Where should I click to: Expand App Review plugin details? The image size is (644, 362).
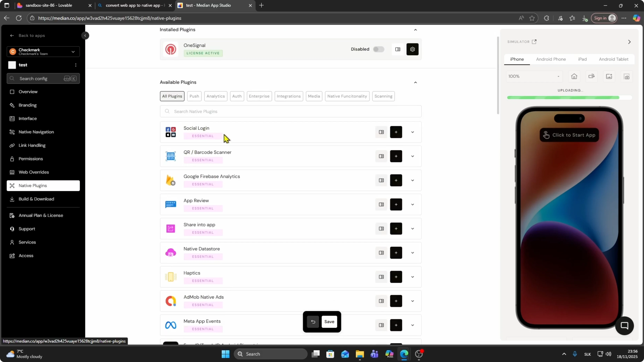click(412, 205)
